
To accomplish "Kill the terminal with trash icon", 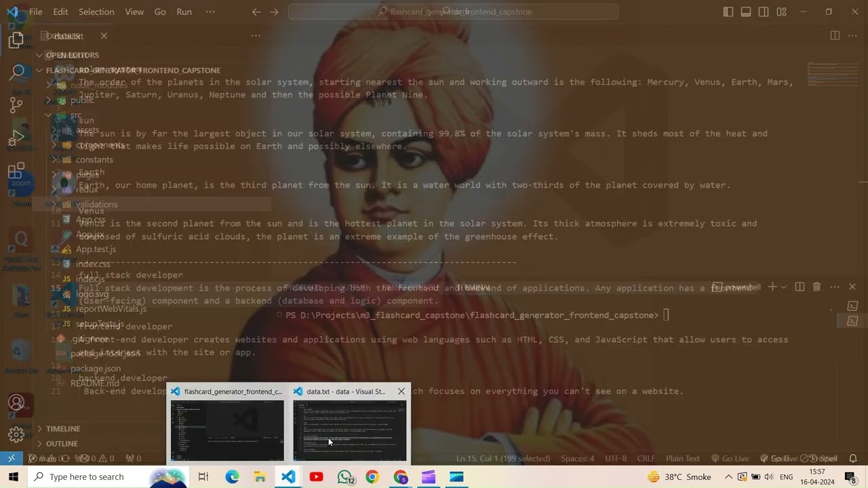I will [x=816, y=287].
